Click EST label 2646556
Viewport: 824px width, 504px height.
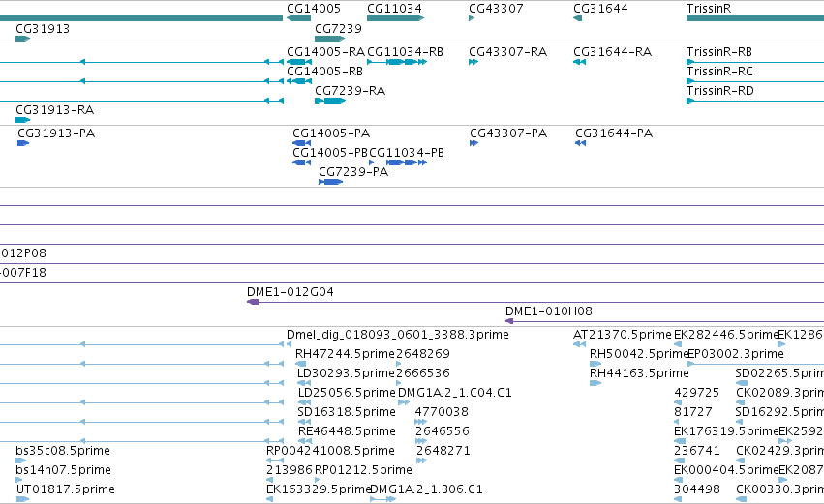(442, 431)
